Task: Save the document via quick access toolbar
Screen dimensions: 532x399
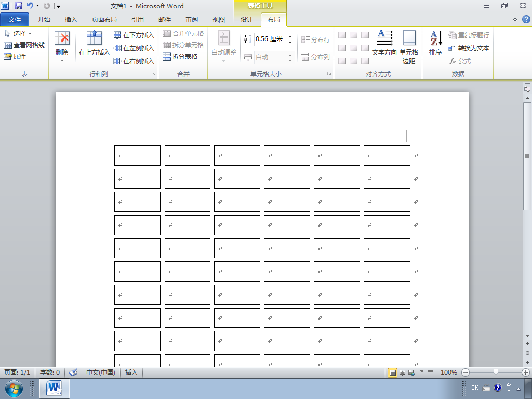Action: pos(19,6)
